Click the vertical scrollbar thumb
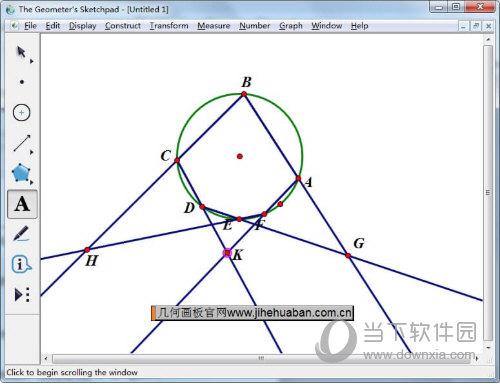 pos(488,193)
